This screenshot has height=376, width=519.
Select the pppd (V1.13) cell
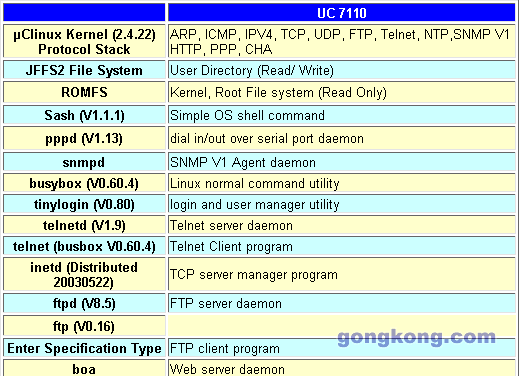pyautogui.click(x=84, y=138)
